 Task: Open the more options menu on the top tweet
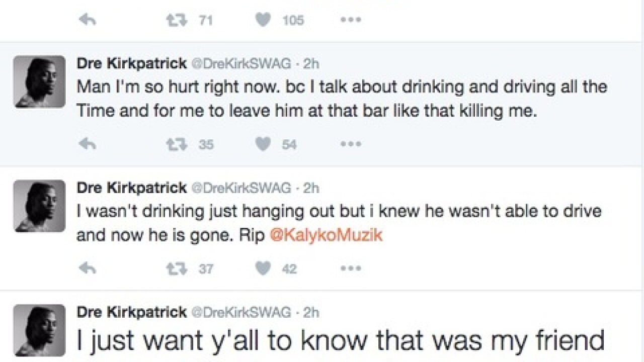click(x=351, y=20)
